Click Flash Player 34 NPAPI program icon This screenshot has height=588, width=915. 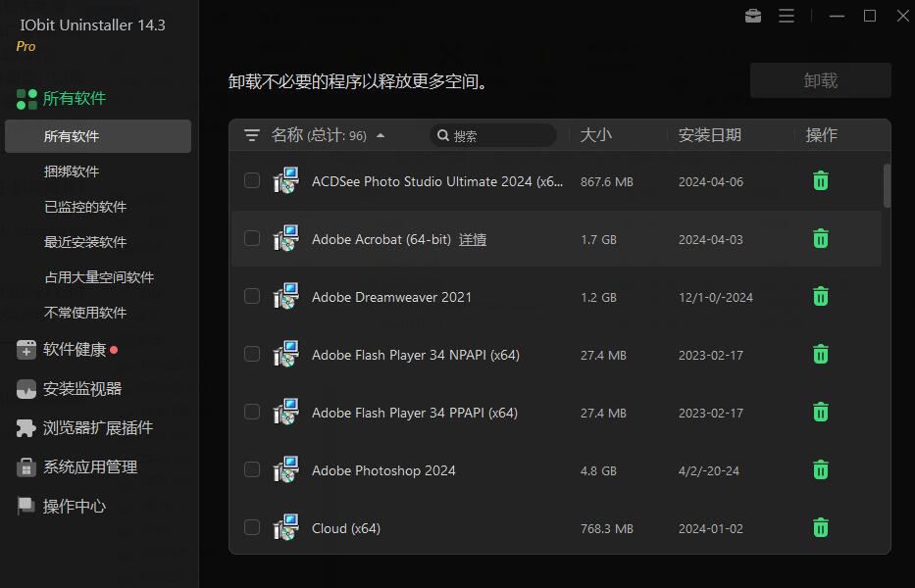pyautogui.click(x=286, y=354)
